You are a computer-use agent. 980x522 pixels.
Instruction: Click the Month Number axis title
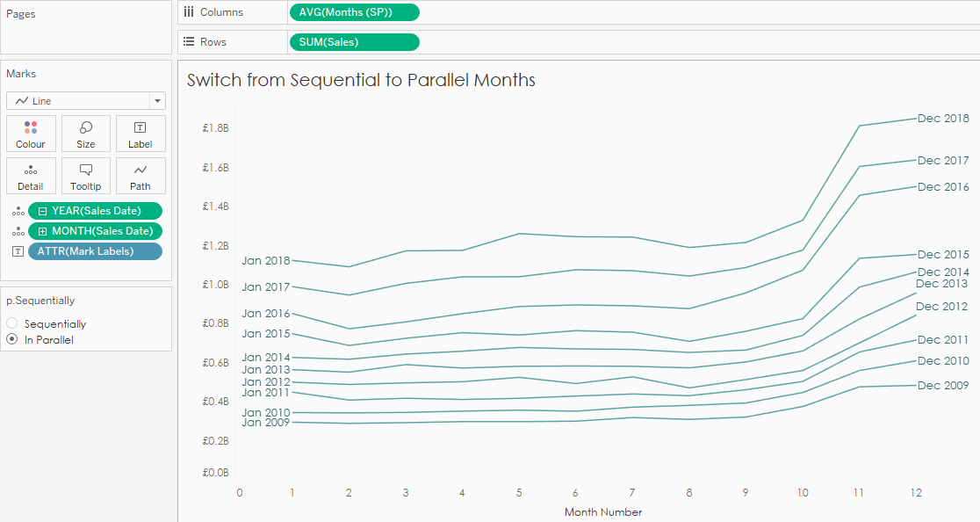click(x=602, y=511)
